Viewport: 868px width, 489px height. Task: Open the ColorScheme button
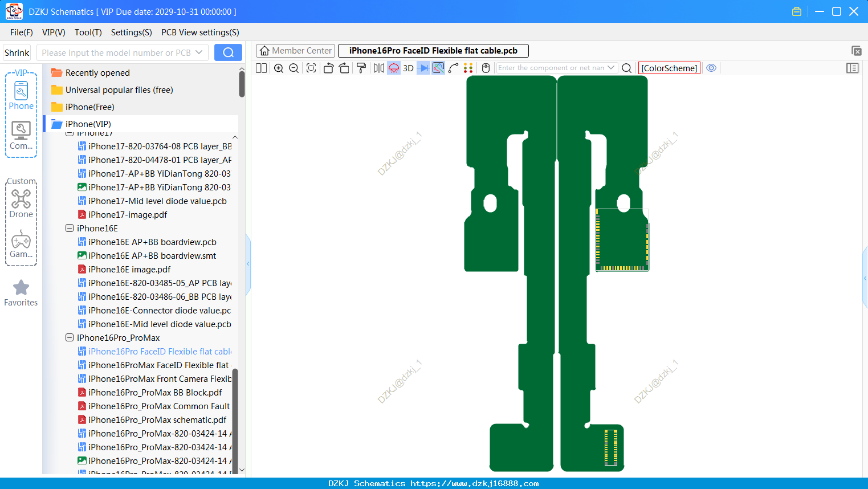click(669, 68)
